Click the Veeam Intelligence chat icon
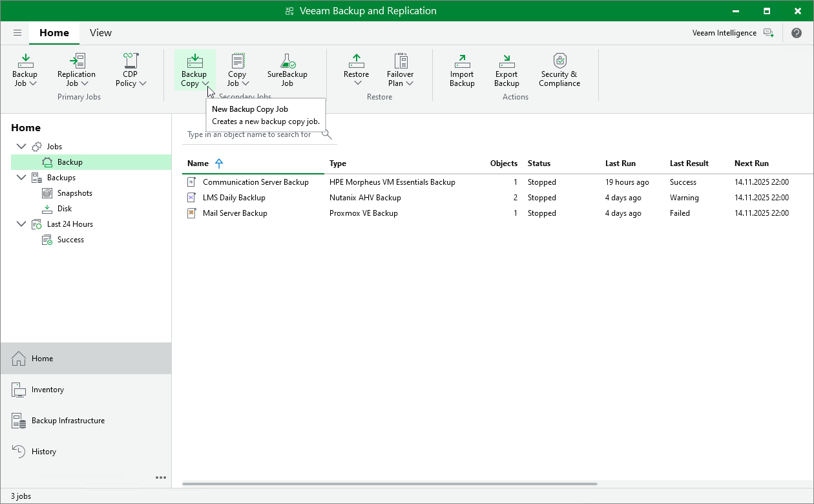The height and width of the screenshot is (504, 814). click(x=768, y=33)
